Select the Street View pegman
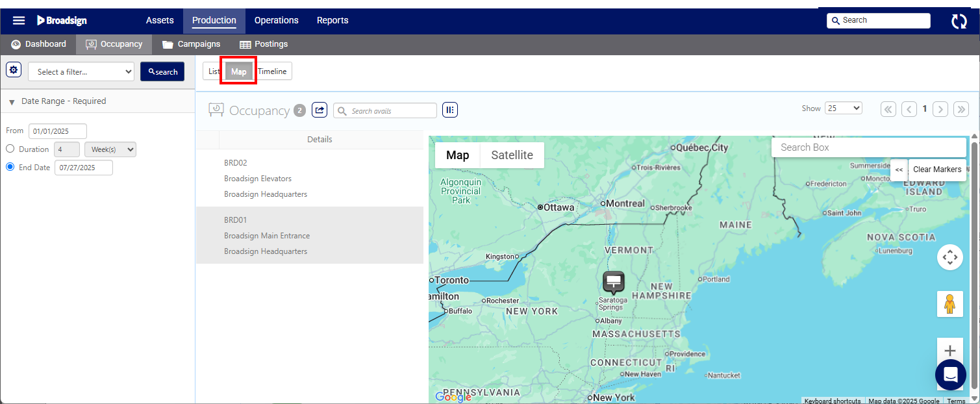This screenshot has height=404, width=980. click(950, 304)
